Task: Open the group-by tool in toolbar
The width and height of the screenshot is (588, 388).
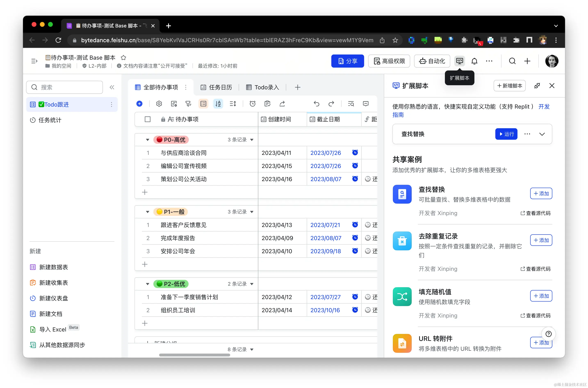Action: point(203,104)
